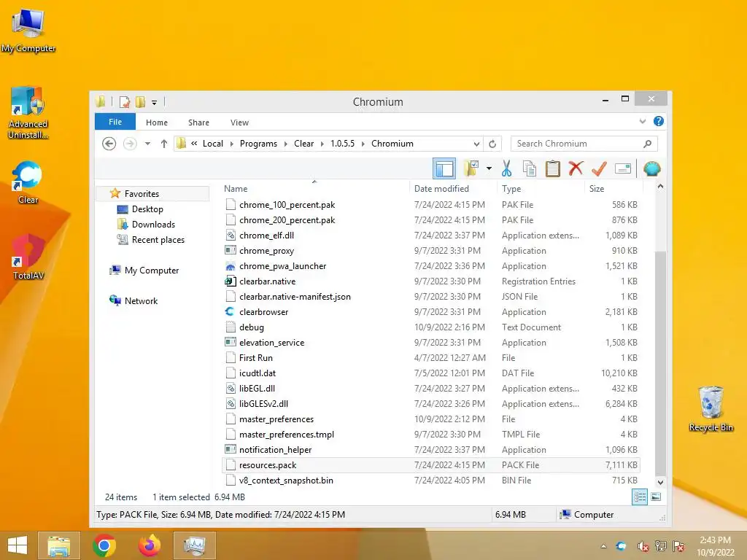747x560 pixels.
Task: Click the red X Delete icon
Action: click(576, 168)
